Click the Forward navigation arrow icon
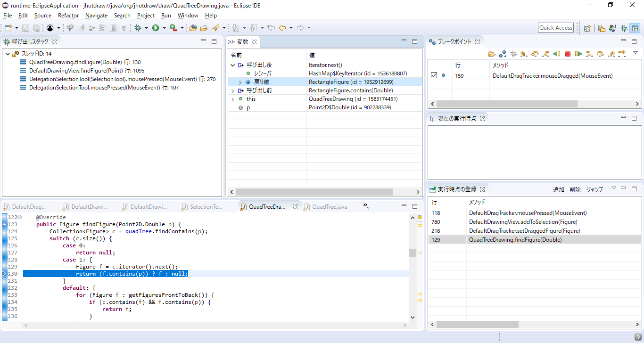The height and width of the screenshot is (343, 644). pyautogui.click(x=300, y=28)
